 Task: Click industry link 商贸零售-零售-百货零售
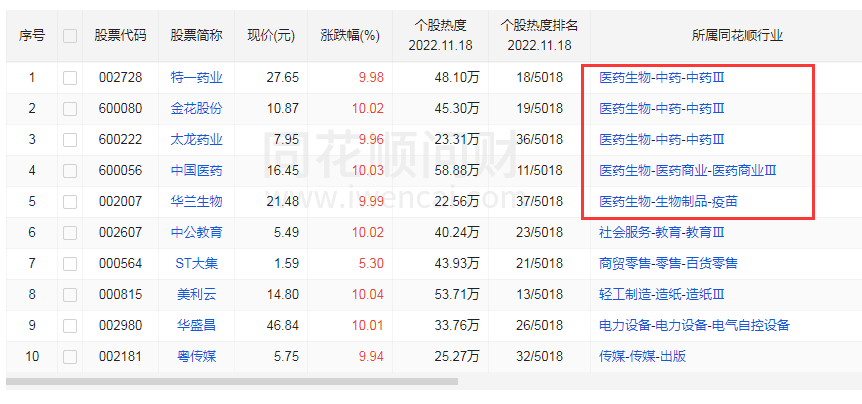tap(668, 263)
